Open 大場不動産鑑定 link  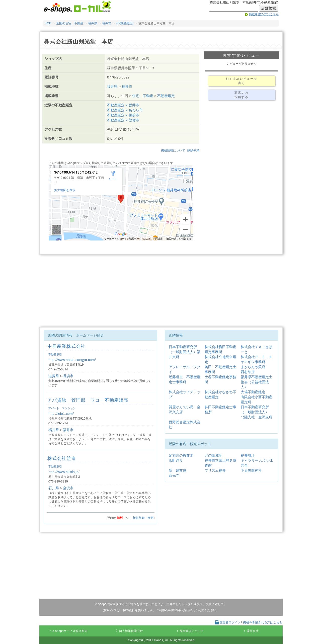tap(253, 392)
